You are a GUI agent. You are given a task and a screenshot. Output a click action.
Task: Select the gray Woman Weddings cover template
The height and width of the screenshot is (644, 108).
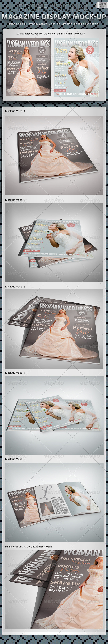(28, 67)
